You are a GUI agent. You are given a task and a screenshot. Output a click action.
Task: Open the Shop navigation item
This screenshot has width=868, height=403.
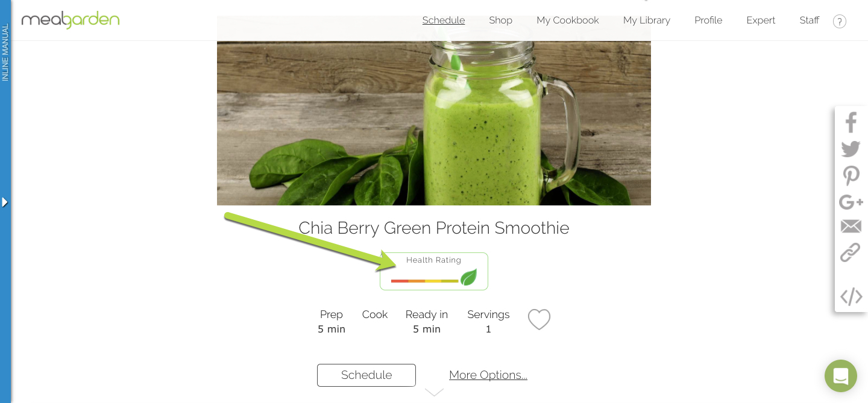(500, 20)
